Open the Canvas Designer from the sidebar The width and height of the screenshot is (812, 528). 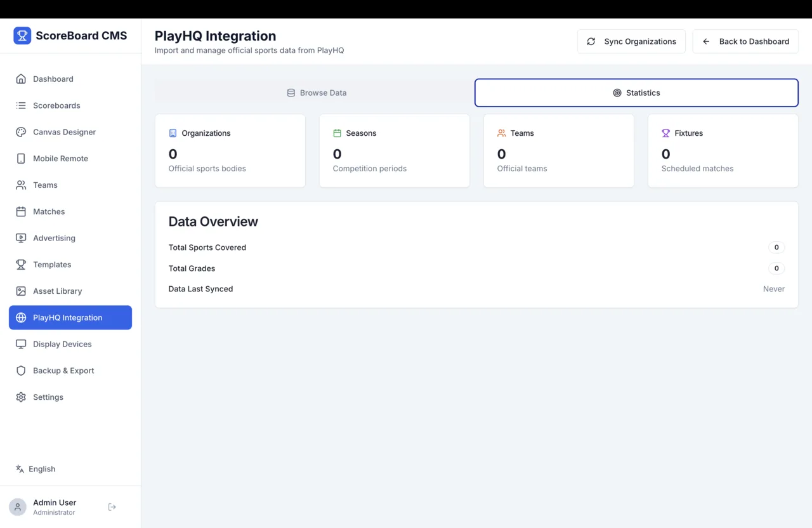pos(20,132)
